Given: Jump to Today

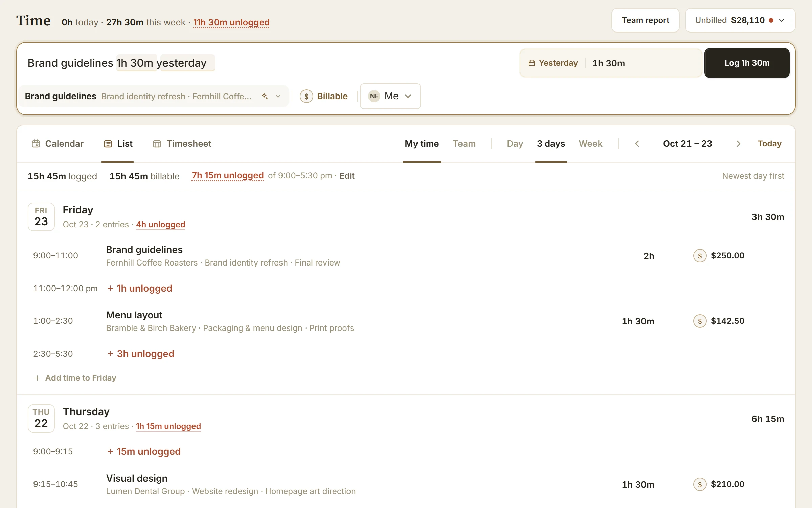Looking at the screenshot, I should click(769, 144).
